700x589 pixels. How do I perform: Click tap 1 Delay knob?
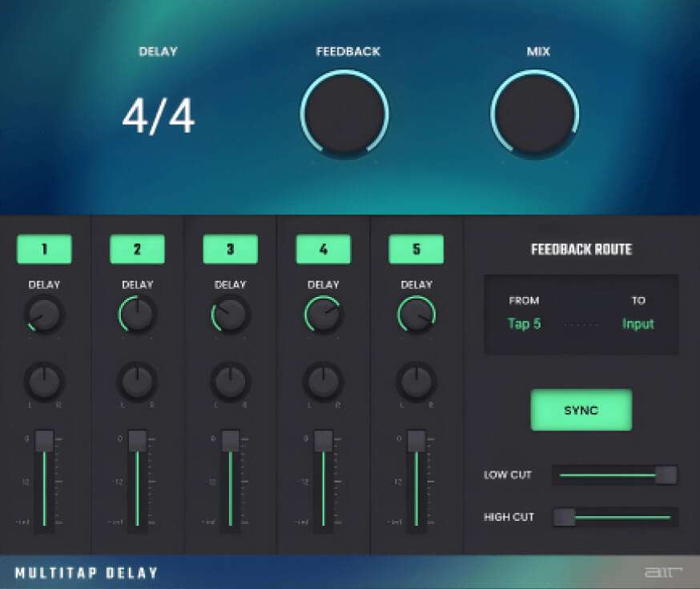click(x=44, y=315)
